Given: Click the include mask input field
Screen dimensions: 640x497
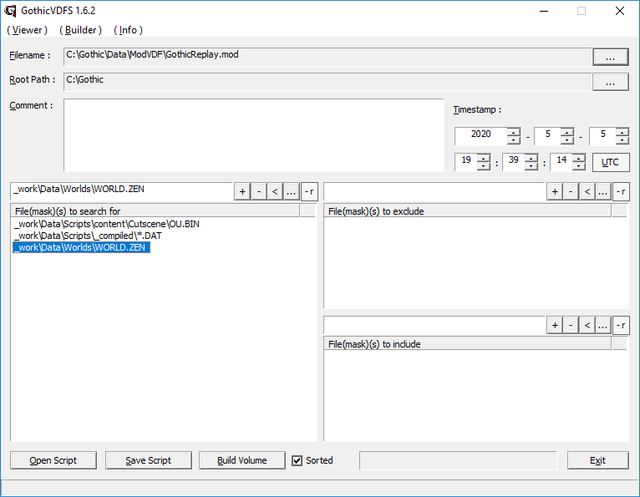Looking at the screenshot, I should coord(435,325).
